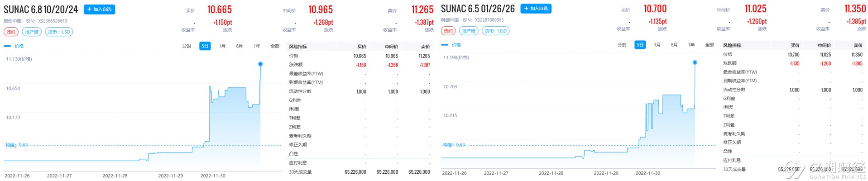
Task: Click the -1.260 涨跌额 value in SUNAC 6.5 table
Action: pos(825,64)
